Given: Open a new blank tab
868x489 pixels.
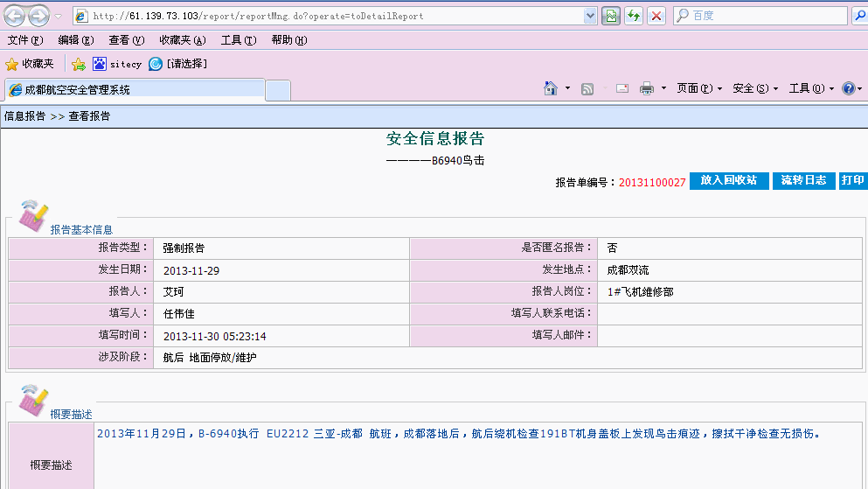Looking at the screenshot, I should point(278,90).
